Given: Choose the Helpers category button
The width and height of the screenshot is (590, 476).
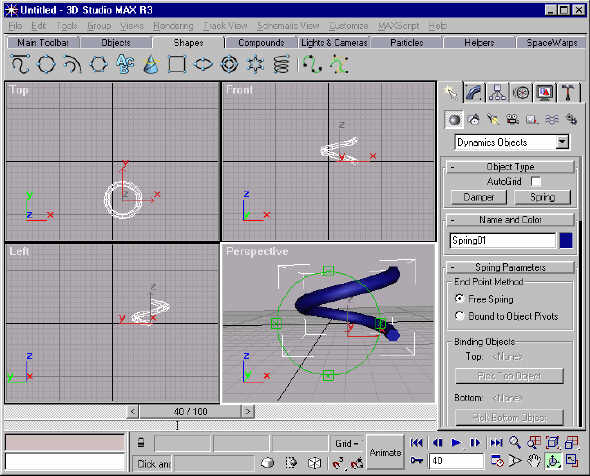Looking at the screenshot, I should point(532,120).
